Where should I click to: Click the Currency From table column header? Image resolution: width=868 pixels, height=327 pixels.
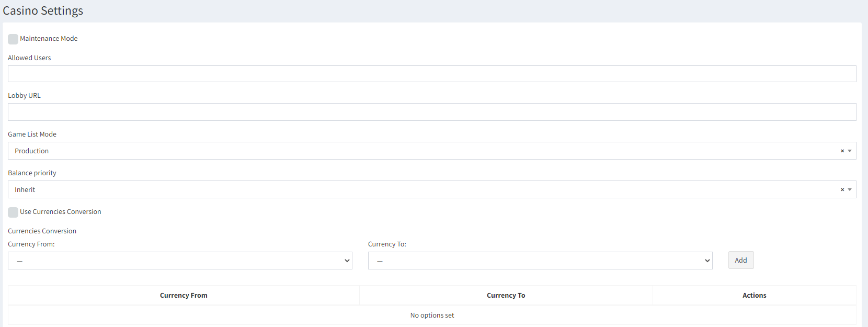184,296
